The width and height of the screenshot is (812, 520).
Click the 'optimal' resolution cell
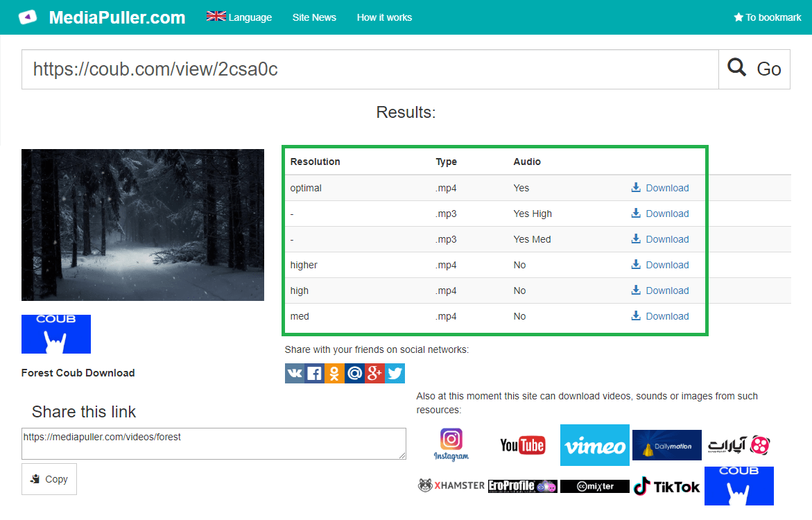coord(306,188)
